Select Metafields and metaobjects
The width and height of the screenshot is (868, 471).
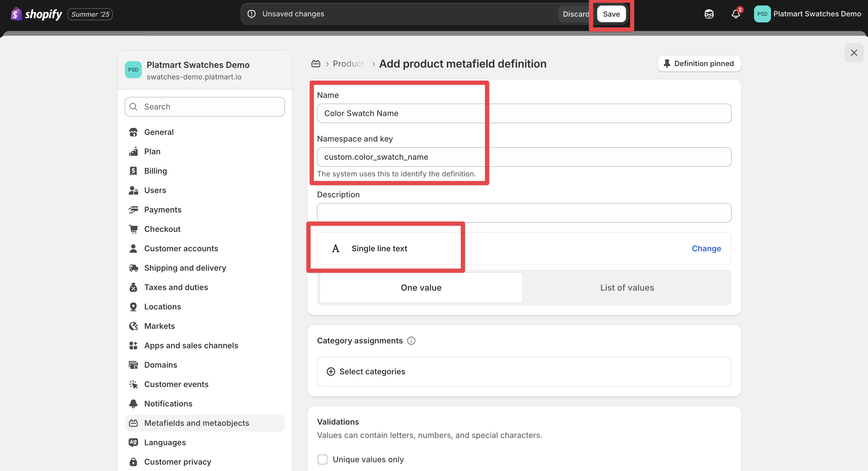(205, 423)
